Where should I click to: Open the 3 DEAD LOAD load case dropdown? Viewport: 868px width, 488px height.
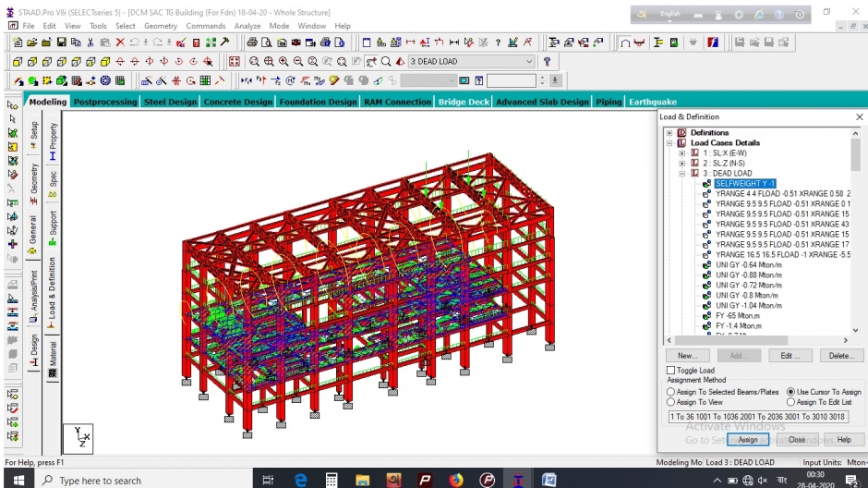click(529, 62)
